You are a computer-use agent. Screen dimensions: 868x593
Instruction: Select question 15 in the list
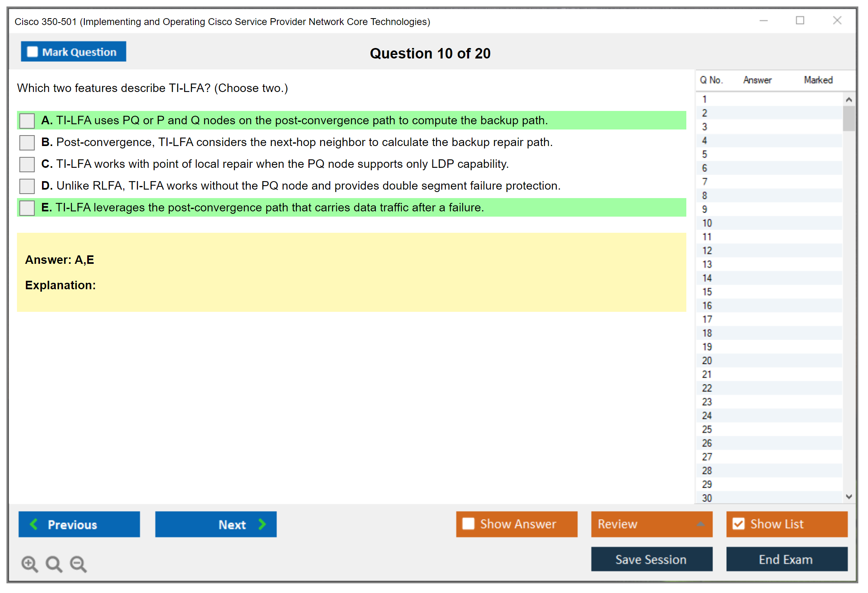point(707,292)
